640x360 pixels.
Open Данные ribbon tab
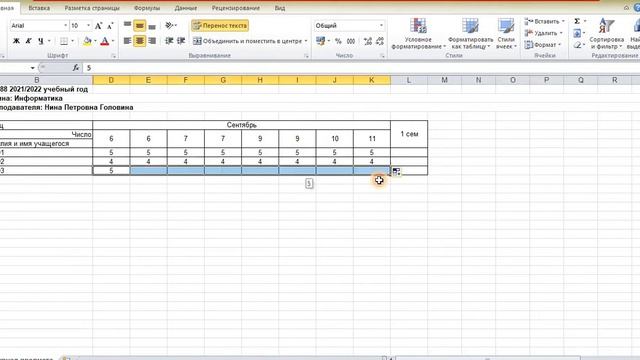[186, 8]
